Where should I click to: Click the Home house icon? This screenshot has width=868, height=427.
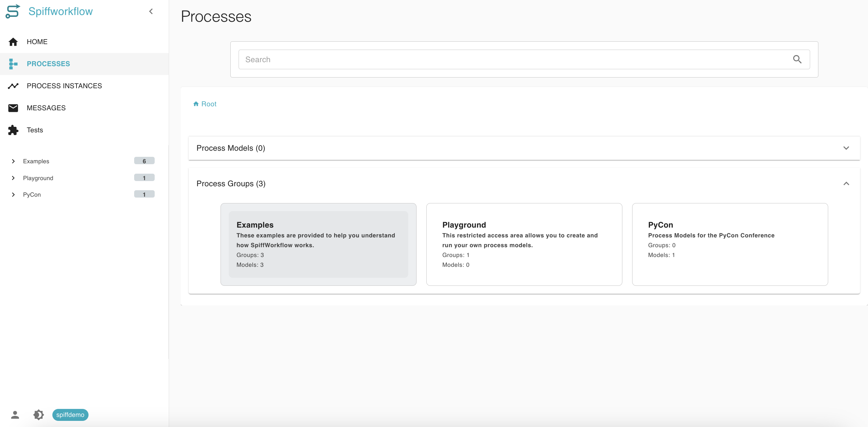pyautogui.click(x=13, y=42)
